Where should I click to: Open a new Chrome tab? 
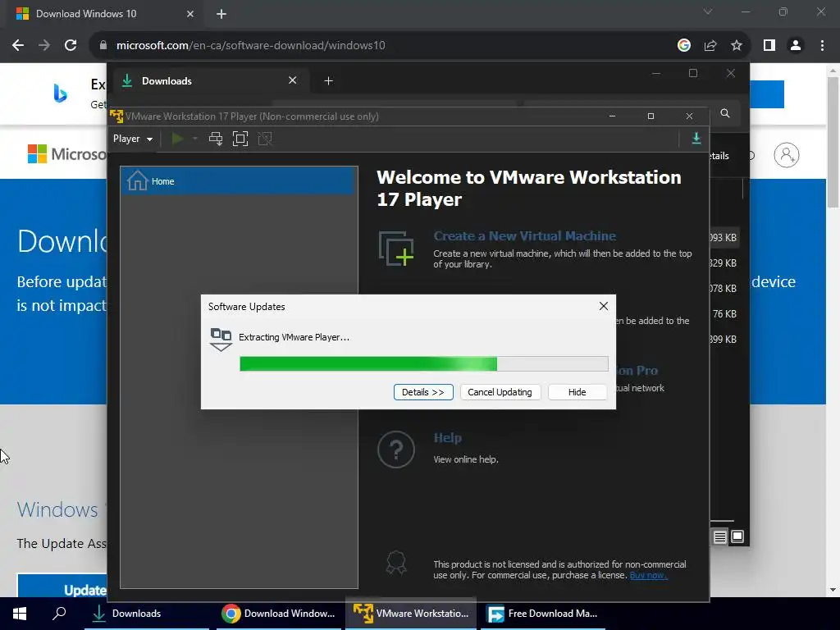pos(221,14)
